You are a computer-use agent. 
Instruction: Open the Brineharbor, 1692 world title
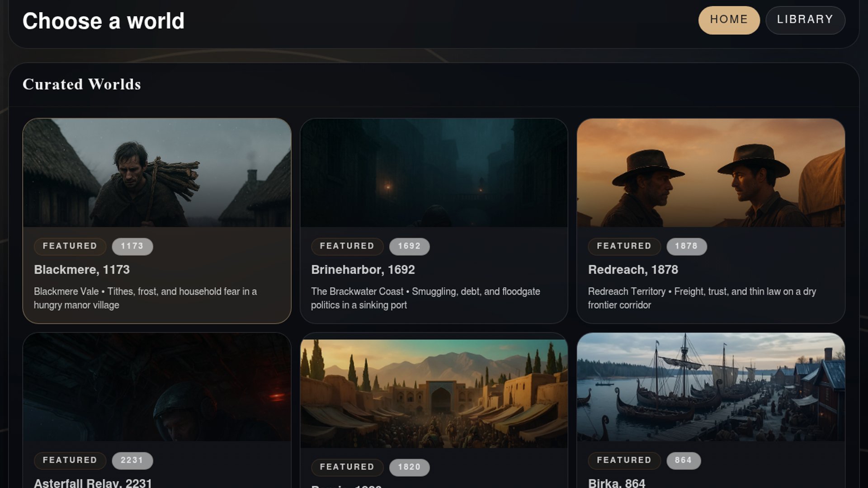(x=363, y=270)
